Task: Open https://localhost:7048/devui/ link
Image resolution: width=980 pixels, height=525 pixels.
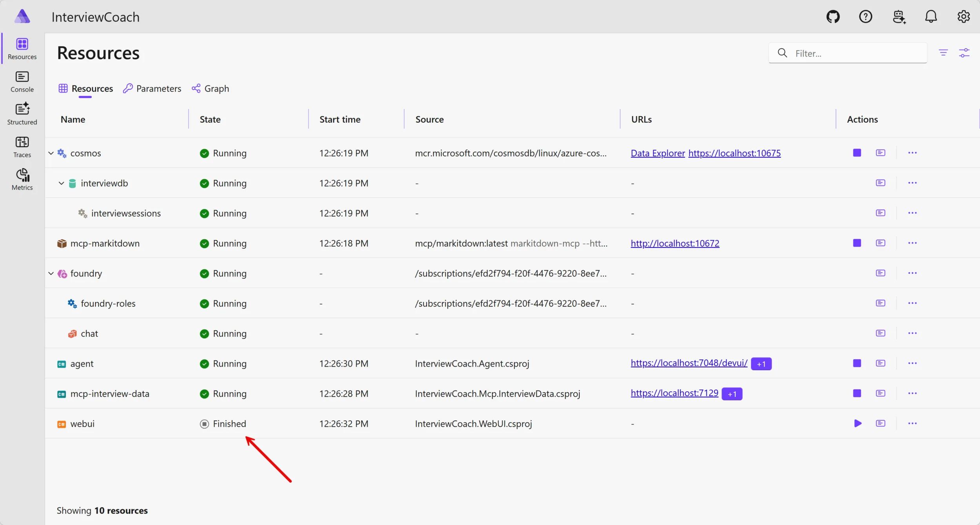Action: (689, 363)
